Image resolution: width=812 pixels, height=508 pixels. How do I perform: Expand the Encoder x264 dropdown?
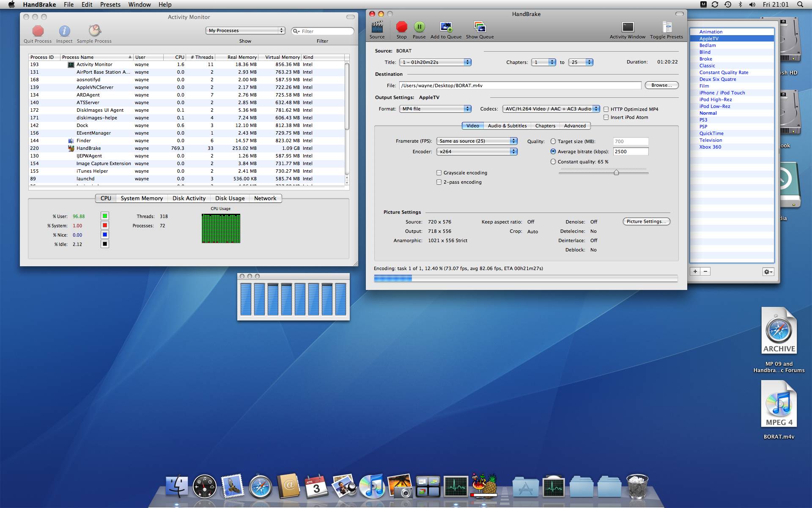(477, 152)
